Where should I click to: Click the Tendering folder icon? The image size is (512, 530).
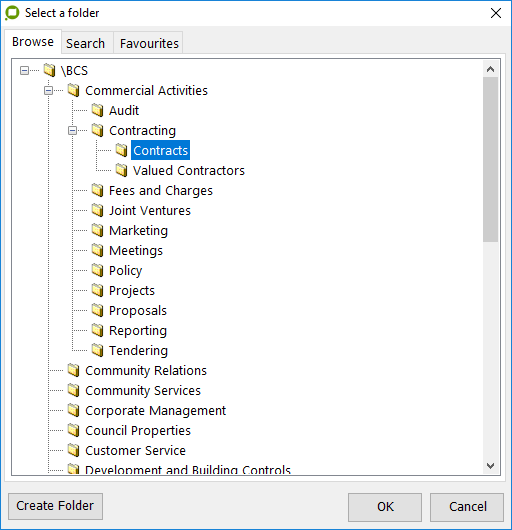click(97, 350)
